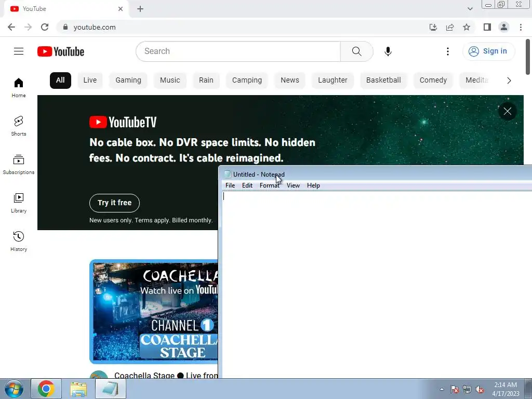Click the share this page icon
The width and height of the screenshot is (532, 399).
(450, 27)
